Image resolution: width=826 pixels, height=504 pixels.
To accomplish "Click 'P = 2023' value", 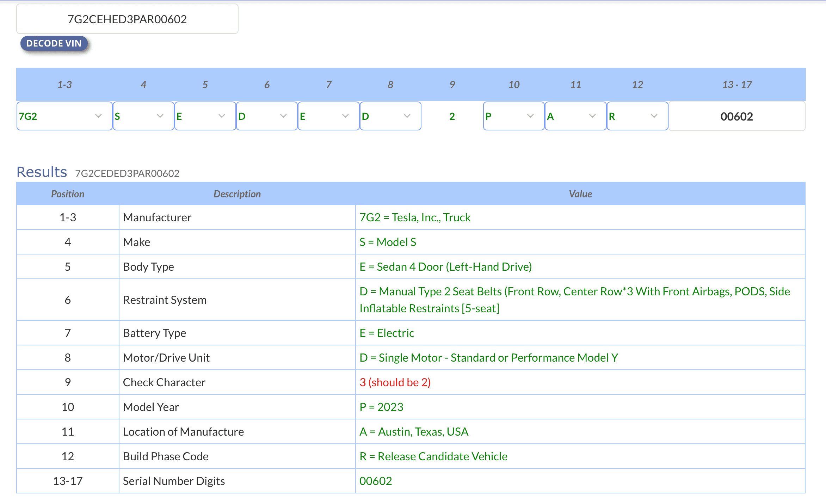I will click(381, 407).
